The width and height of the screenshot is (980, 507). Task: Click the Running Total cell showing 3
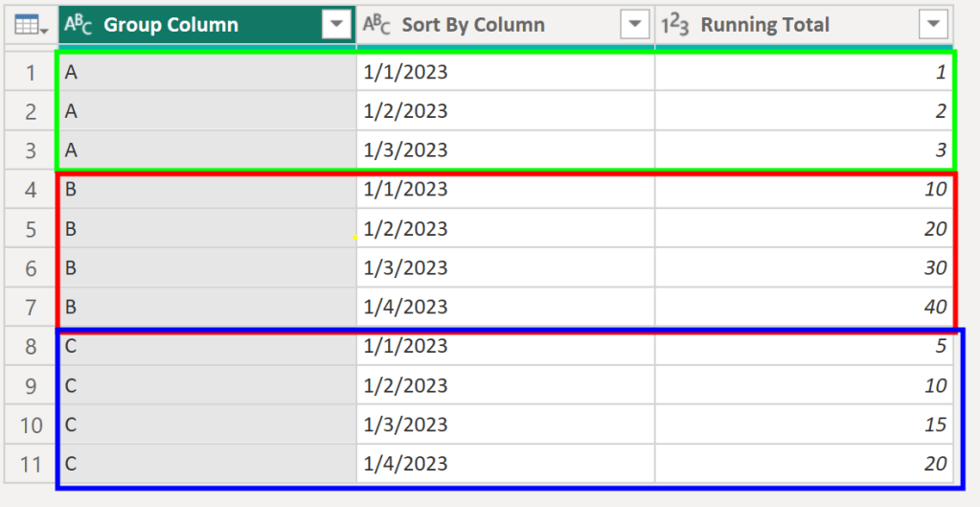[x=803, y=150]
